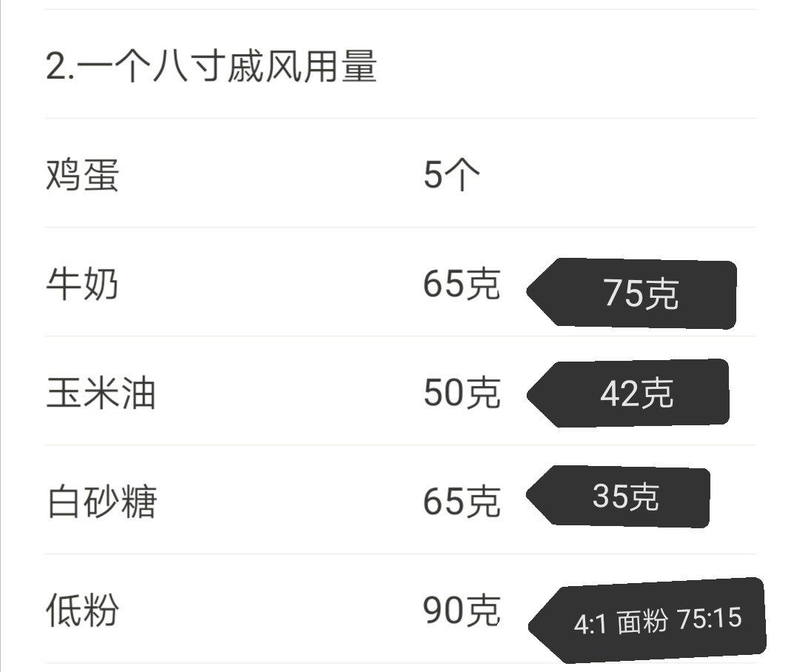Click the 75克 annotation tag
800x672 pixels.
(632, 293)
